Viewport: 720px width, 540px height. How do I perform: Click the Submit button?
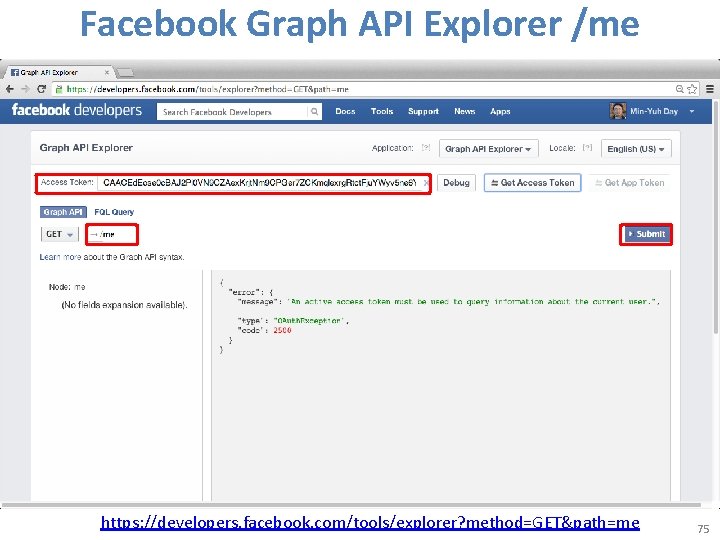[646, 234]
